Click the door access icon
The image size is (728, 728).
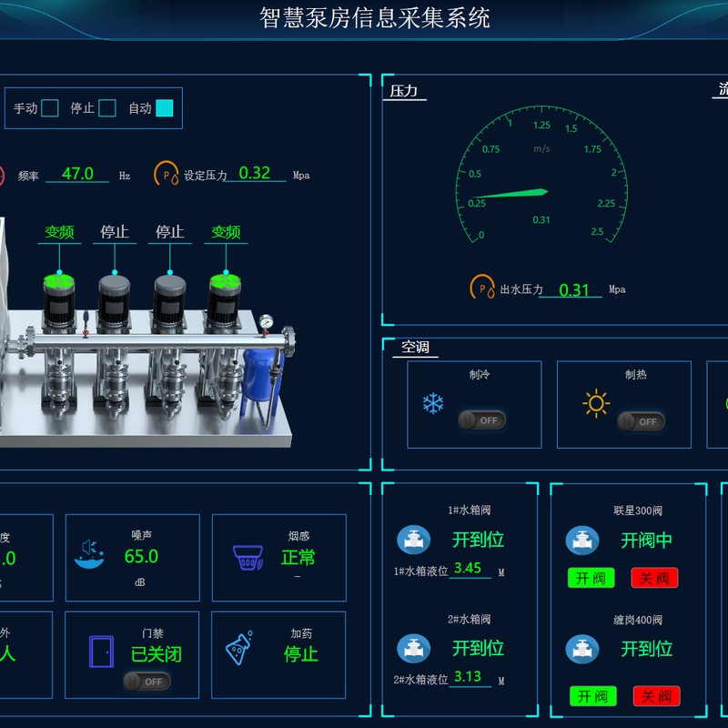tap(102, 652)
